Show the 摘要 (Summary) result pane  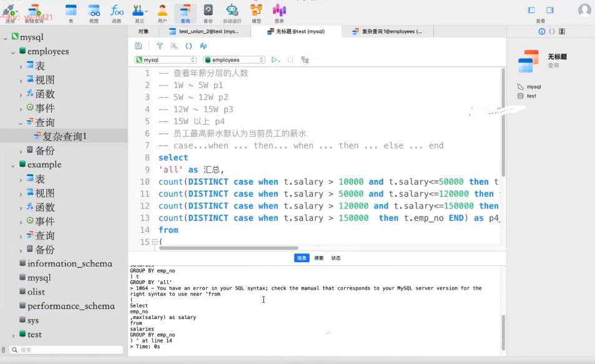[x=318, y=258]
